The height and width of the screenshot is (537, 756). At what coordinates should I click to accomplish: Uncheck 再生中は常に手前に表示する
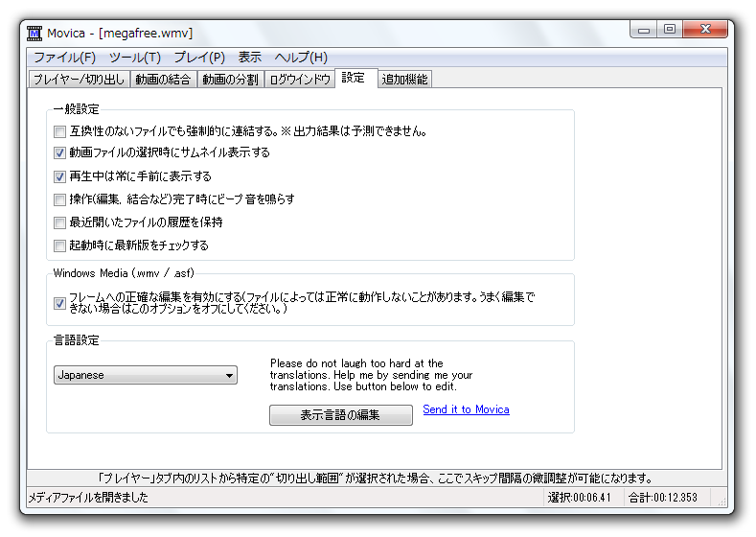59,176
